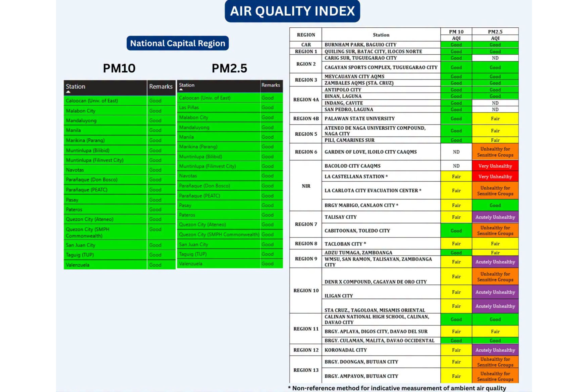
Task: Select BRGY. CULAMAN, MALITA, DAVAO OCCIDENTAL
Action: [x=381, y=340]
